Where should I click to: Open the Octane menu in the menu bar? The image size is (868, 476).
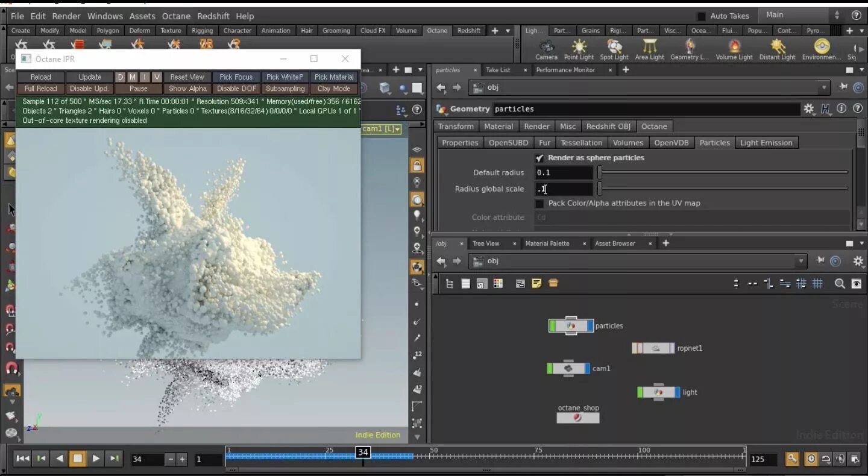click(x=175, y=16)
